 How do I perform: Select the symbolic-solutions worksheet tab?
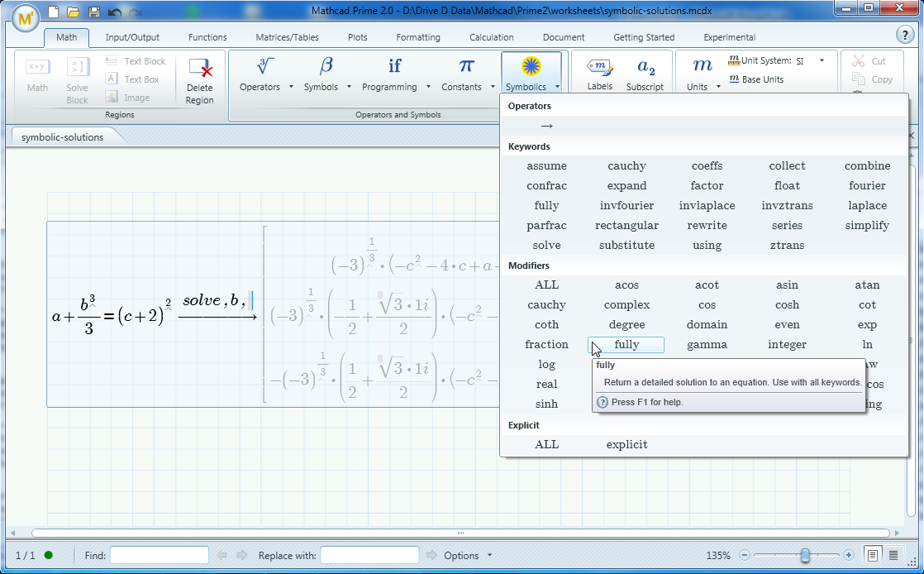[x=63, y=136]
